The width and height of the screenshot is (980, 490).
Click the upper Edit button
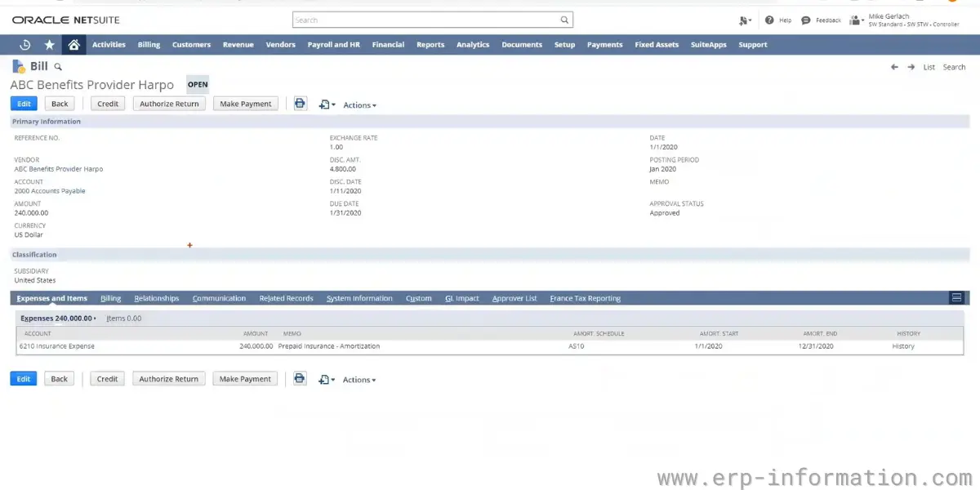pyautogui.click(x=24, y=104)
